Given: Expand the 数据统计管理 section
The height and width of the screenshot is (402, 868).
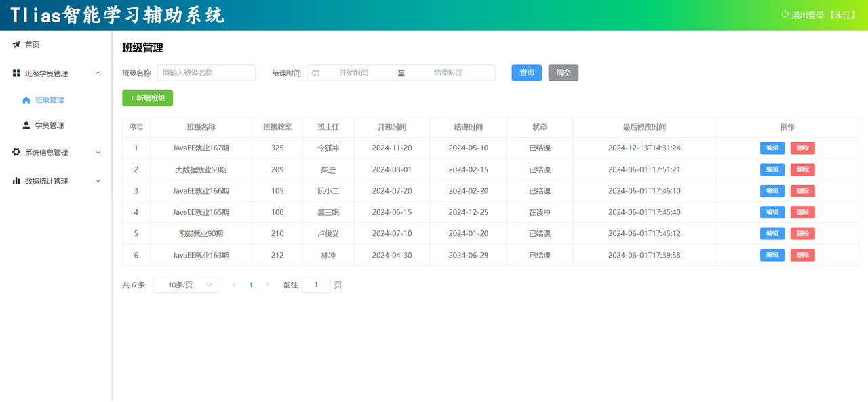Looking at the screenshot, I should click(x=98, y=180).
